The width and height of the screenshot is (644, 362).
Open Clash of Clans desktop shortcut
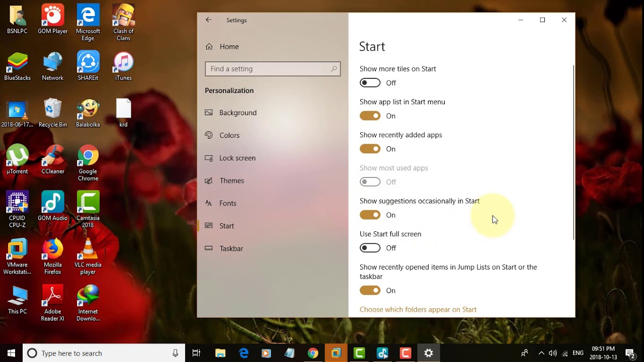(123, 23)
